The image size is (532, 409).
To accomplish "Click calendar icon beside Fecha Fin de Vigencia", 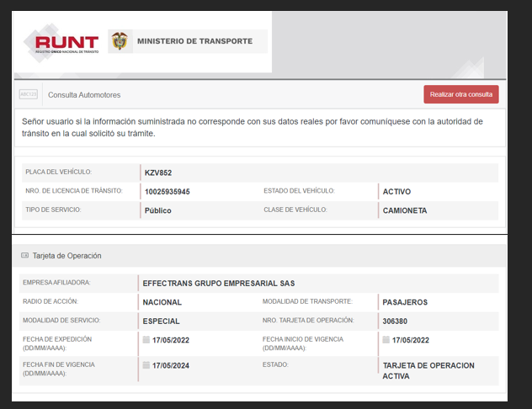I will pos(146,365).
